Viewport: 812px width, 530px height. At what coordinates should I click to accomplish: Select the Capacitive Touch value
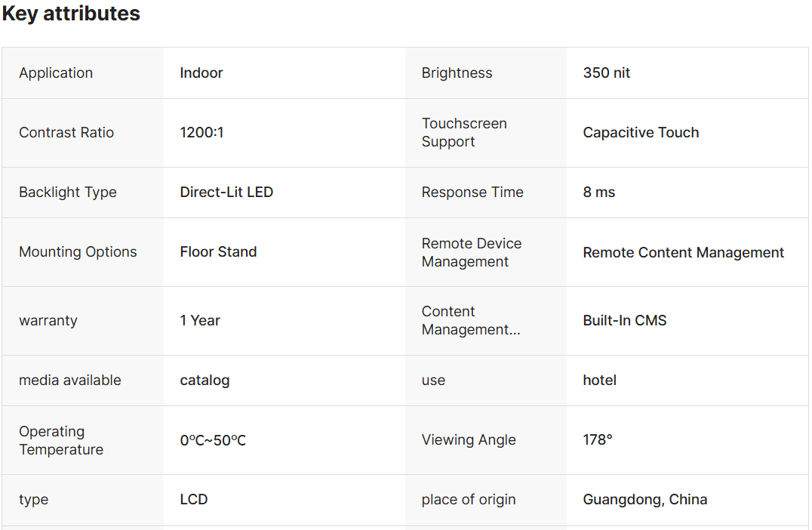click(x=641, y=133)
